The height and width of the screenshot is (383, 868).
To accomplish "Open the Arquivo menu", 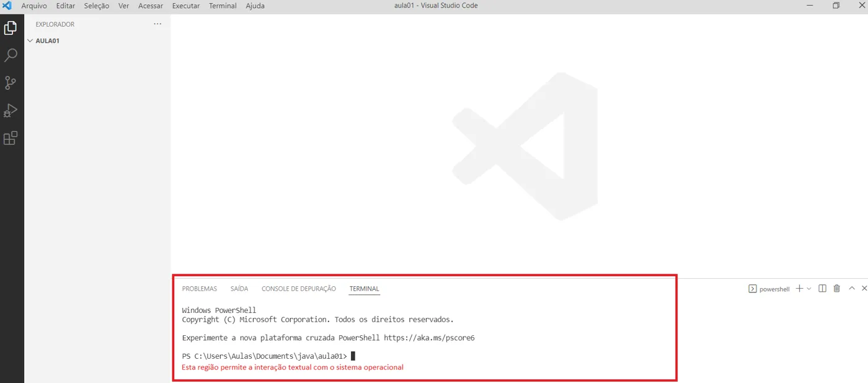I will [x=34, y=6].
